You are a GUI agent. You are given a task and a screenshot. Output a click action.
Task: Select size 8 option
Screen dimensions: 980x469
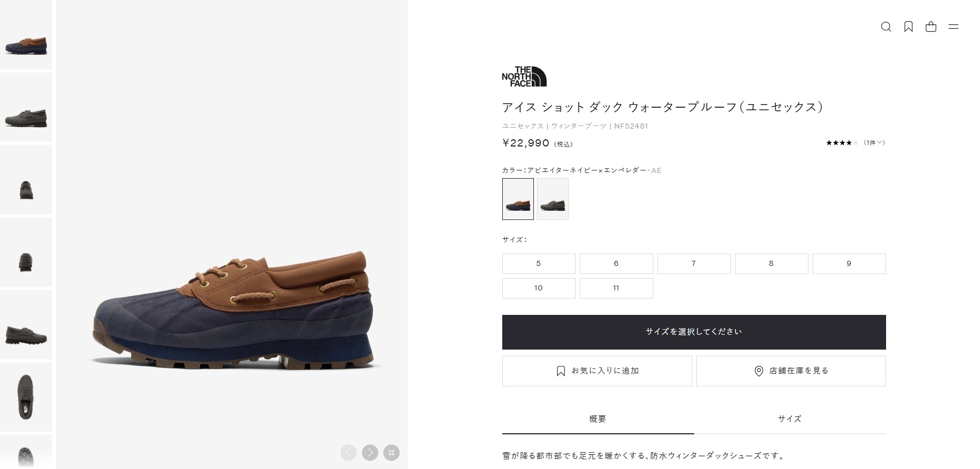coord(772,264)
